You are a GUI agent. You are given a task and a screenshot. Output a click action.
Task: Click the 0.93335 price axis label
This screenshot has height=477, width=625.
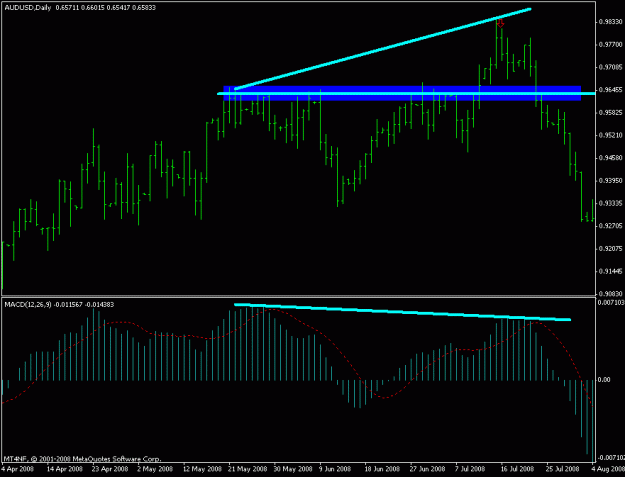[610, 204]
